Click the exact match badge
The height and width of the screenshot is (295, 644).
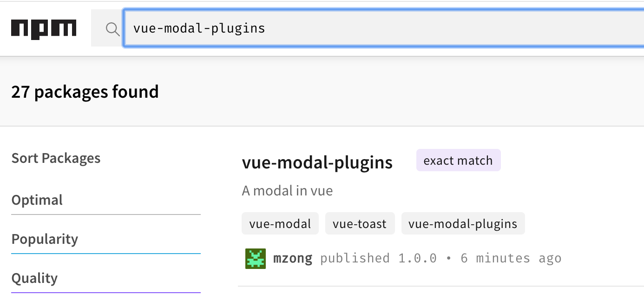point(458,161)
